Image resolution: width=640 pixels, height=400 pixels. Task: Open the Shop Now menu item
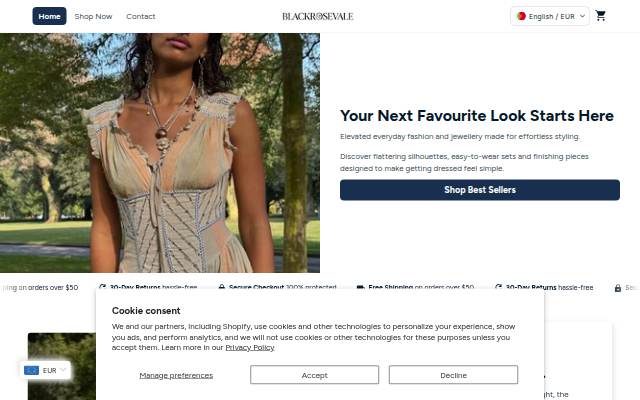click(x=93, y=16)
